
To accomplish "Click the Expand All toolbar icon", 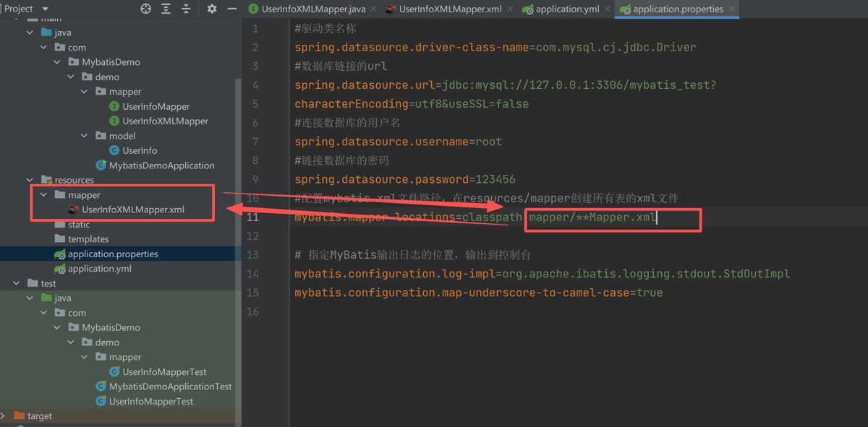I will [x=166, y=9].
